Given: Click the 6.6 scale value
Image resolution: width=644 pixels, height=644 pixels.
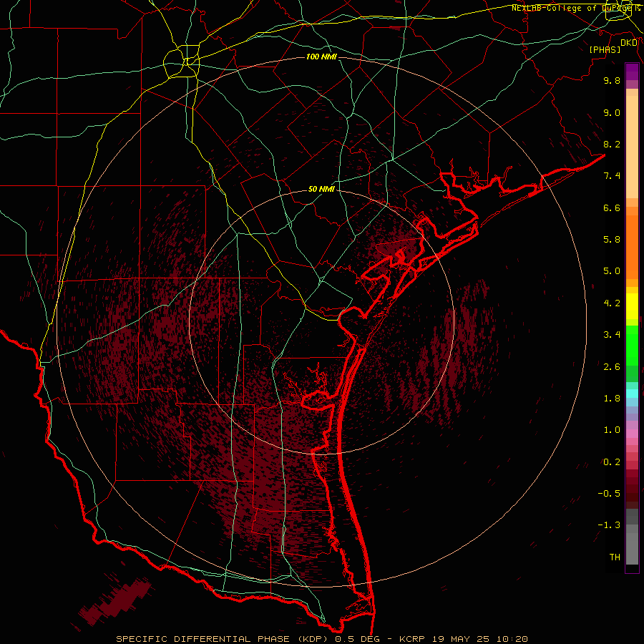Looking at the screenshot, I should (x=612, y=208).
